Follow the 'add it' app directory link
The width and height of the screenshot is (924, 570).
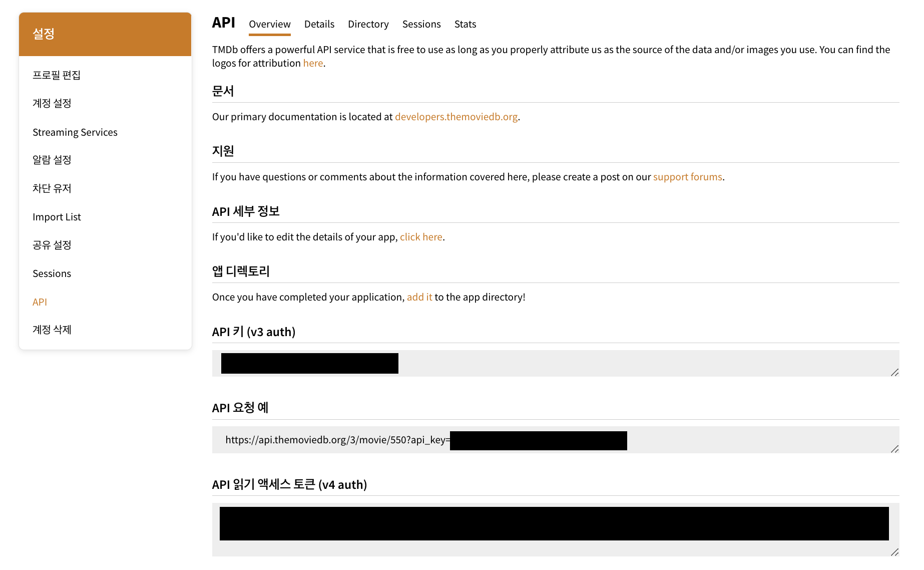pos(419,297)
